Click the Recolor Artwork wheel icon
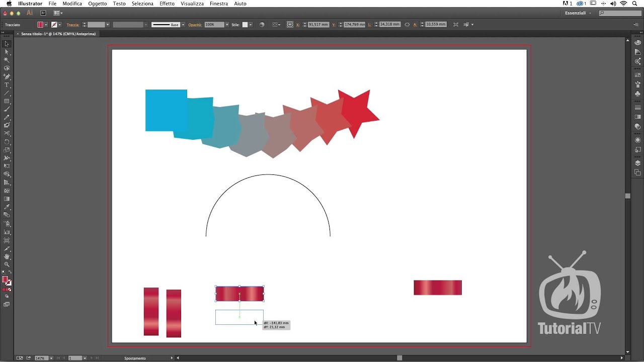Screen dimensions: 644x362 click(x=262, y=24)
